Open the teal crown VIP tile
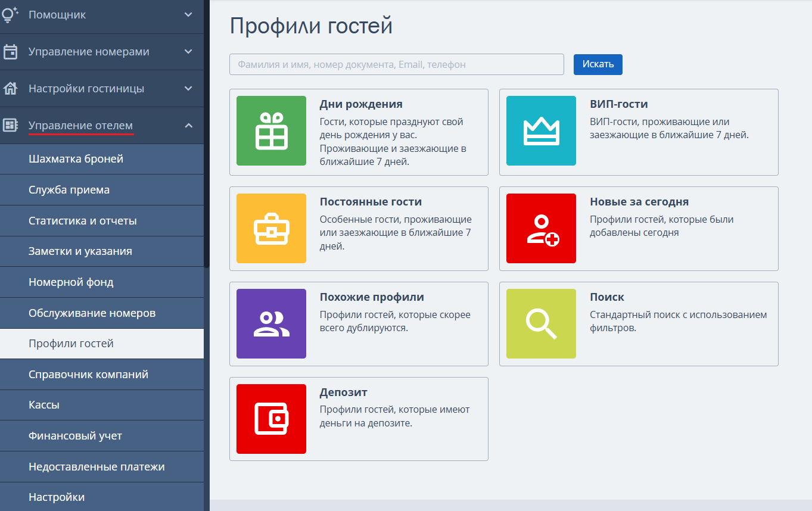Viewport: 812px width, 511px height. tap(541, 130)
